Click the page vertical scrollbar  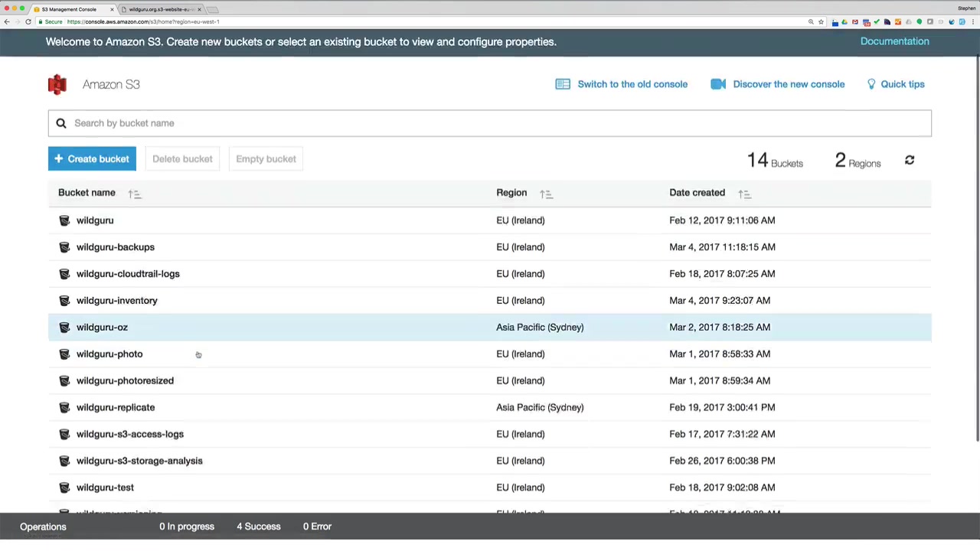click(x=978, y=249)
